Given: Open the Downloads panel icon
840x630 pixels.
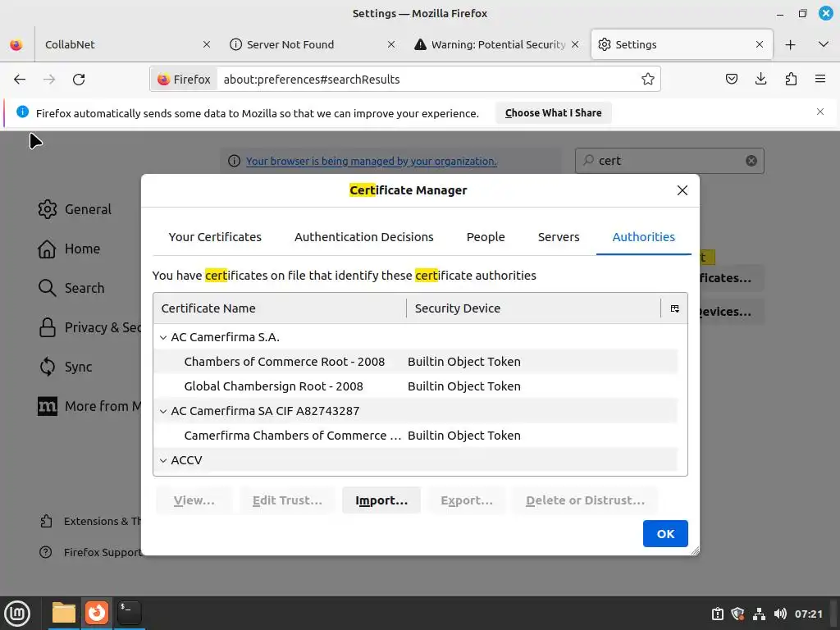Looking at the screenshot, I should coord(760,80).
